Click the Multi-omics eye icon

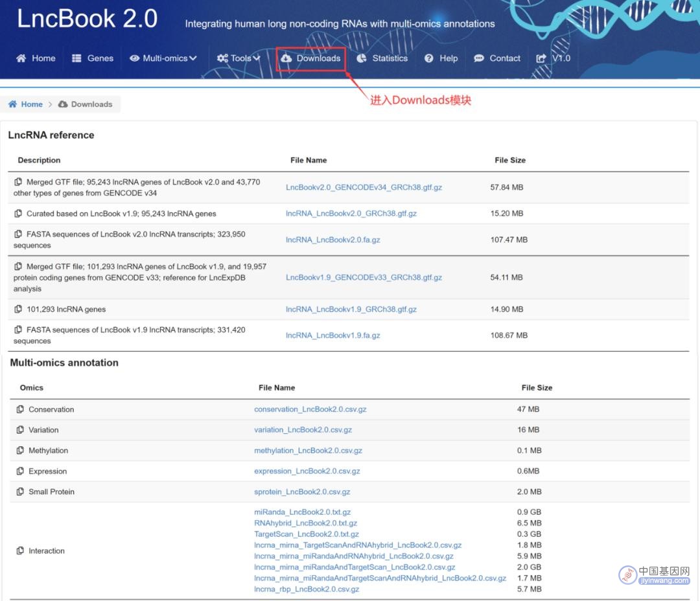(x=134, y=58)
